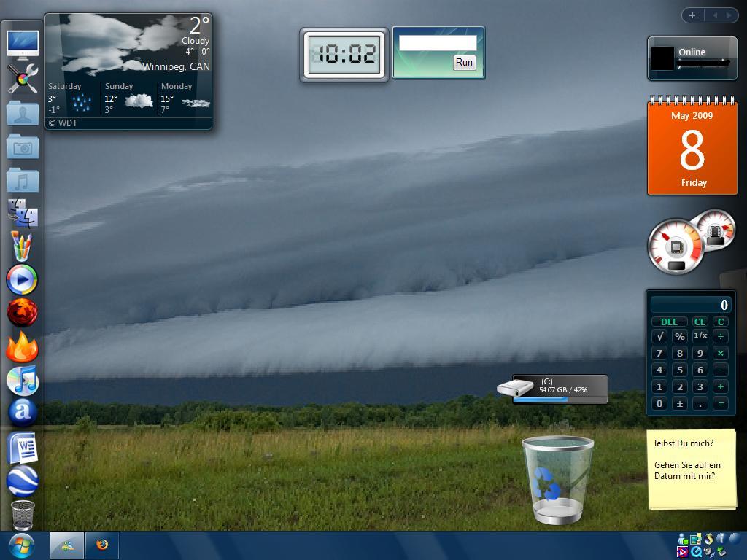Open the Recycle Bin on desktop

557,480
